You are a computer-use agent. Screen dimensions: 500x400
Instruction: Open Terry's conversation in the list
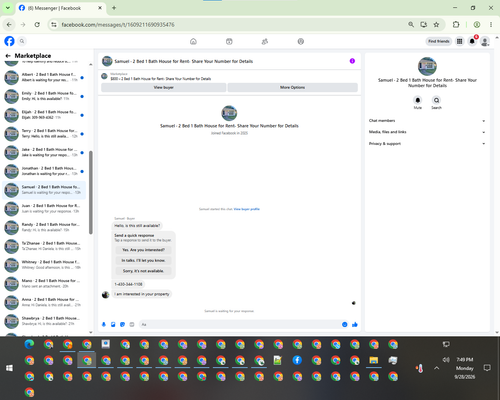click(x=44, y=134)
